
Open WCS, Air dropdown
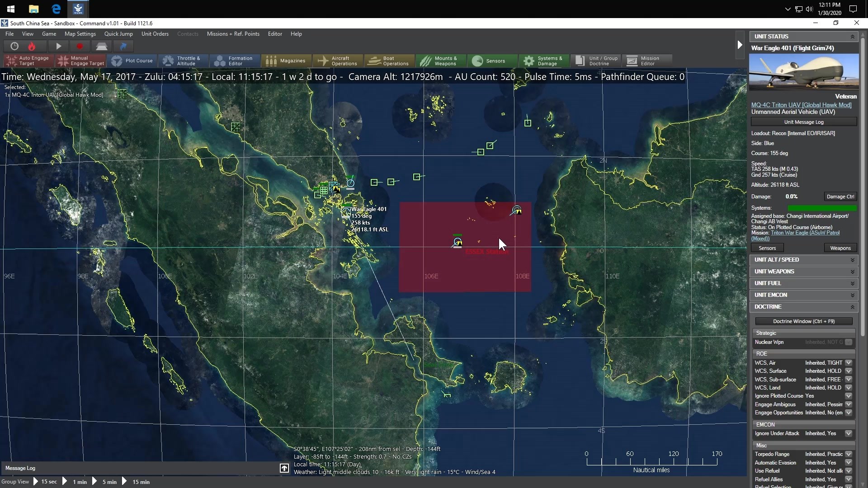tap(849, 363)
